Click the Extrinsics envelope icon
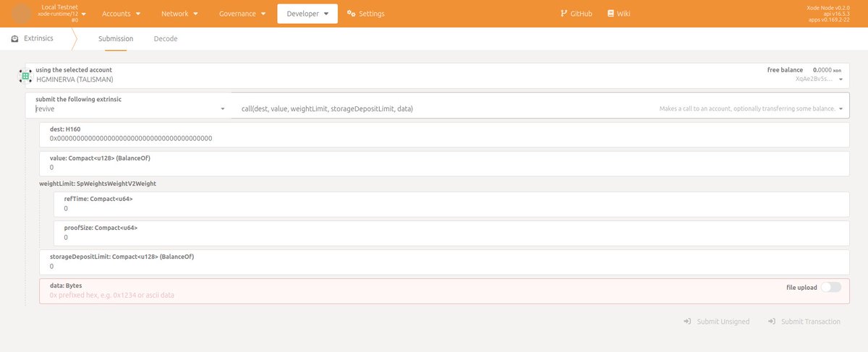Screen dimensions: 868x352 coord(14,39)
